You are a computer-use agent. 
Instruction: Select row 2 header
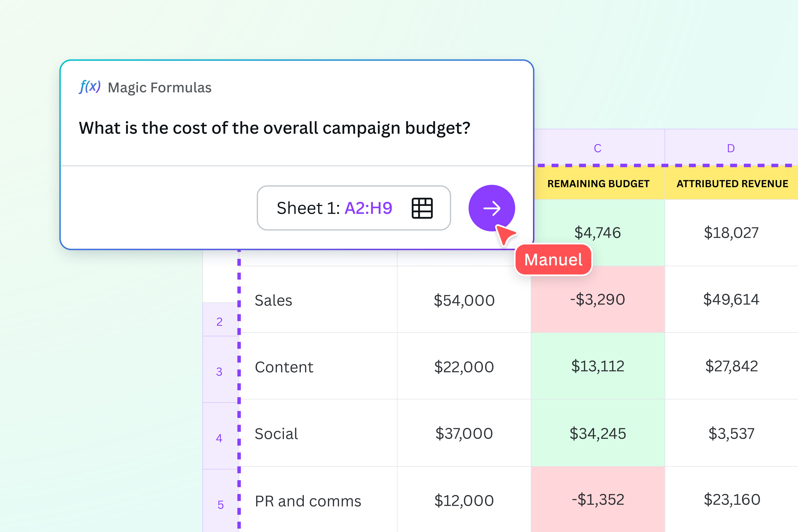219,321
